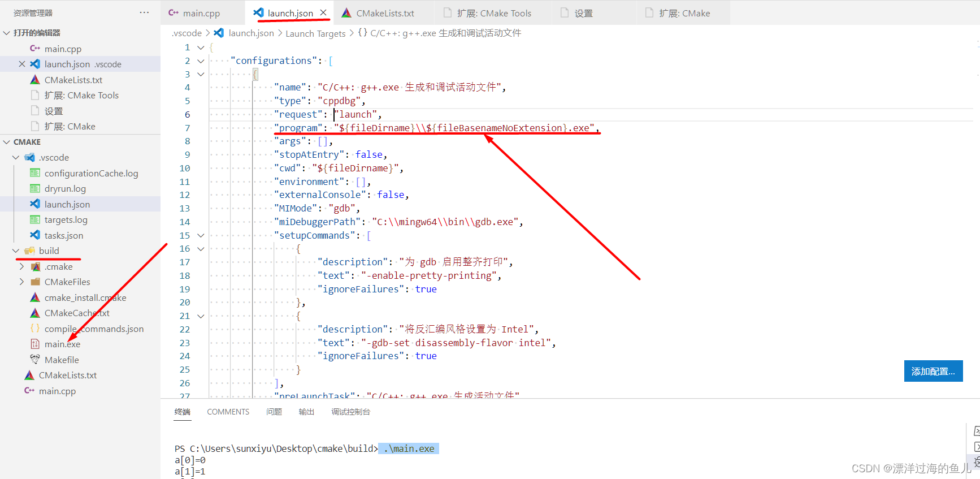Click the .vscode folder icon

pos(30,157)
